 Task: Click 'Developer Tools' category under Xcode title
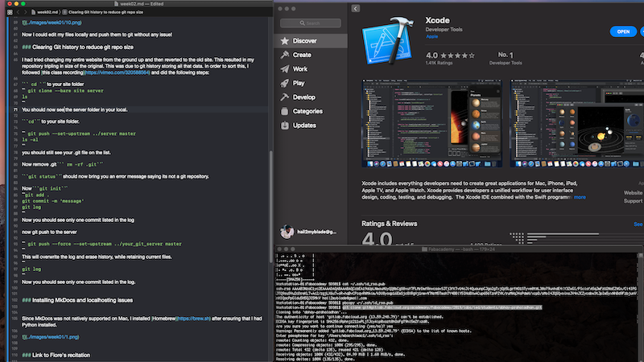(x=444, y=30)
